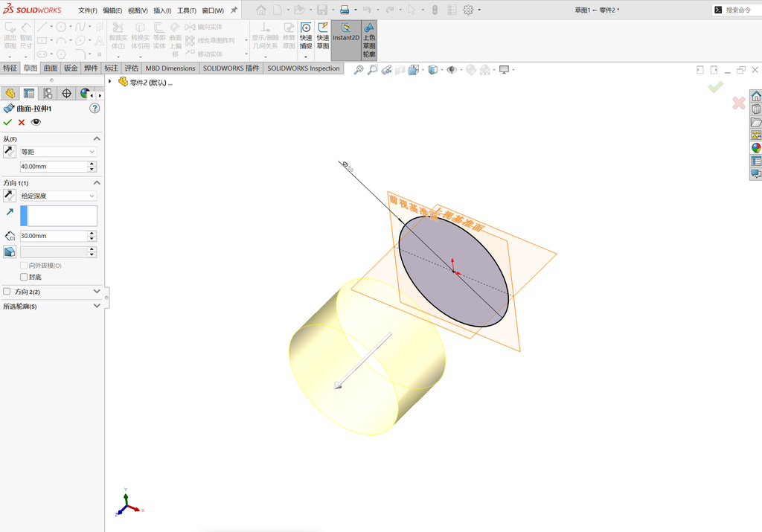The height and width of the screenshot is (532, 762).
Task: Open the print toolbar icon
Action: 345,10
